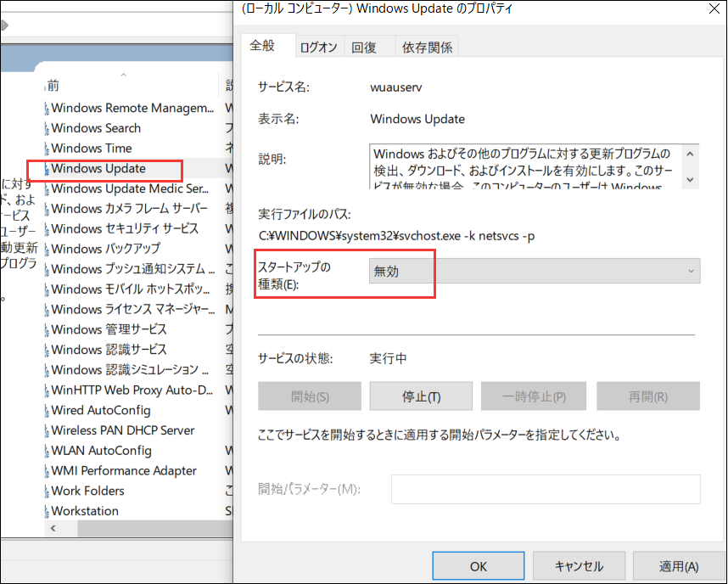Select Windows セキュリティ サービス row
This screenshot has height=584, width=728.
coord(138,229)
